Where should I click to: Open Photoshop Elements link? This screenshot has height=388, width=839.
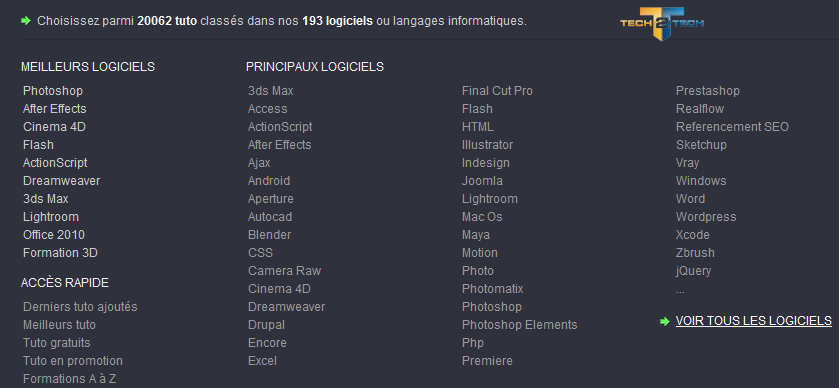(520, 325)
